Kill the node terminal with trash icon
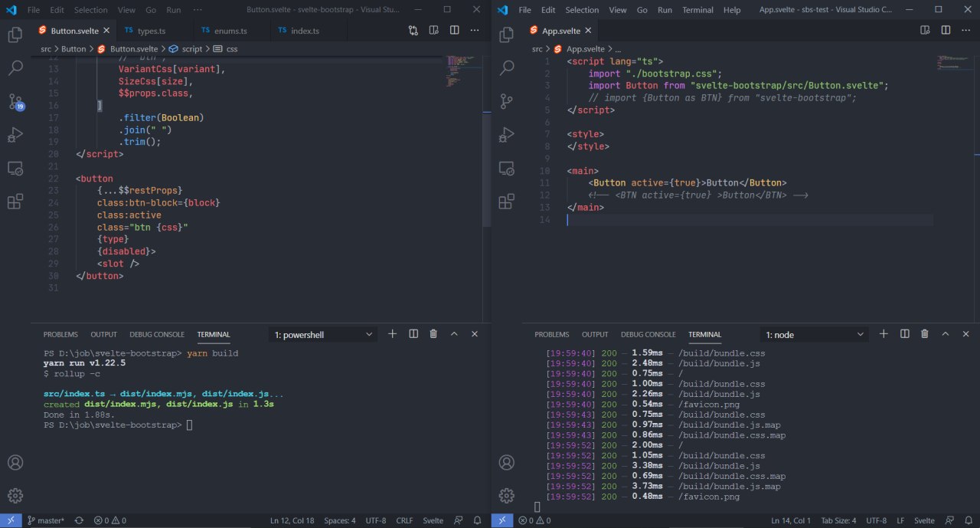The height and width of the screenshot is (528, 980). [x=925, y=334]
